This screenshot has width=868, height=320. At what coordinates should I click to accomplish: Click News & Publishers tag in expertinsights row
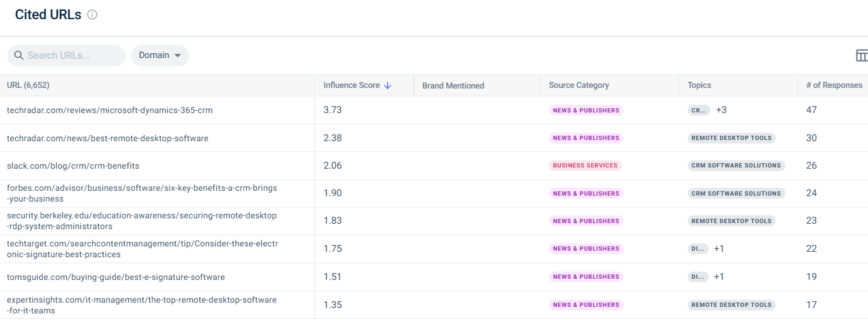coord(586,304)
